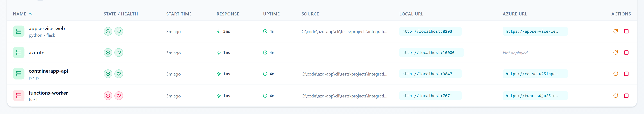
Task: Click the 3ms response value
Action: tap(226, 31)
